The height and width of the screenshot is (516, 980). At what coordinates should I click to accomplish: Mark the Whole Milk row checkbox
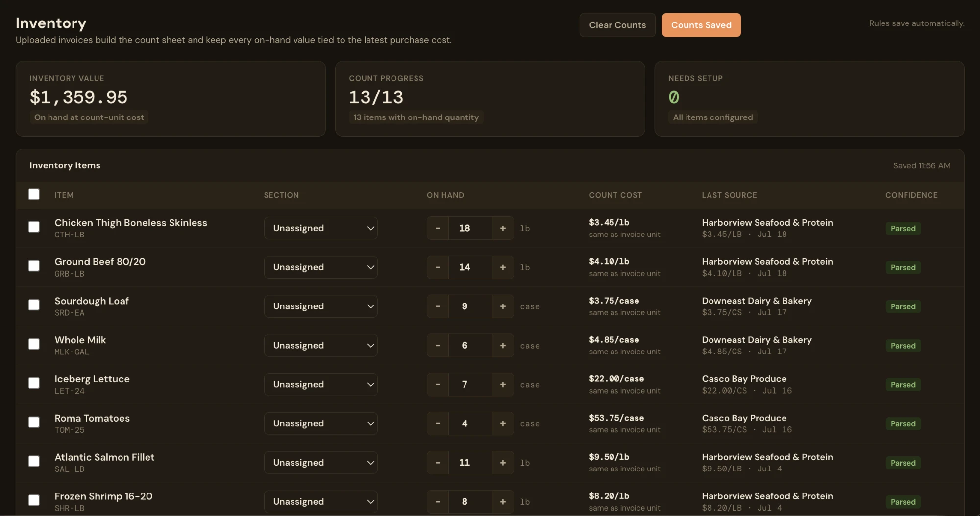[x=34, y=344]
